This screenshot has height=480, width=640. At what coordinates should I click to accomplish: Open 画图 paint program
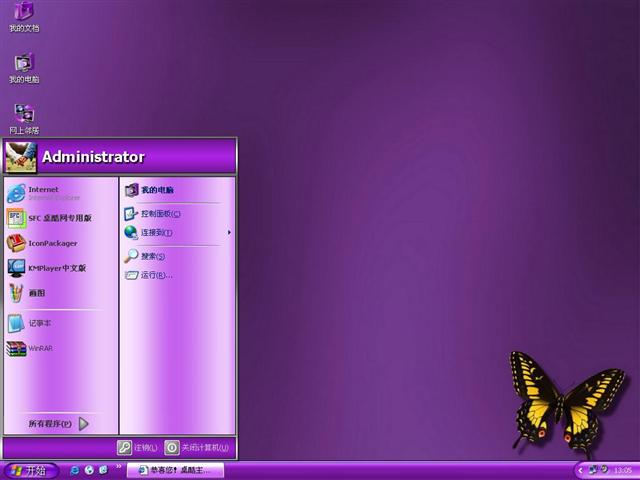(x=60, y=293)
